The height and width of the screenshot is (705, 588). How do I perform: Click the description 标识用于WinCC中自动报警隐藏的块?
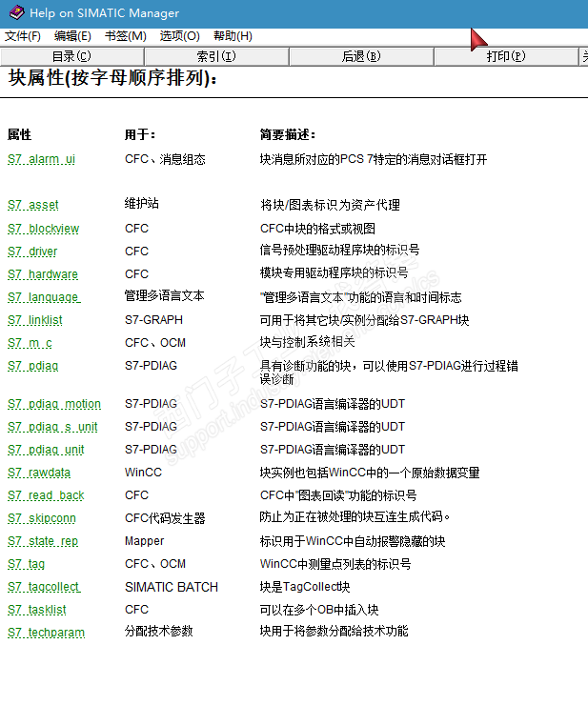click(x=353, y=541)
